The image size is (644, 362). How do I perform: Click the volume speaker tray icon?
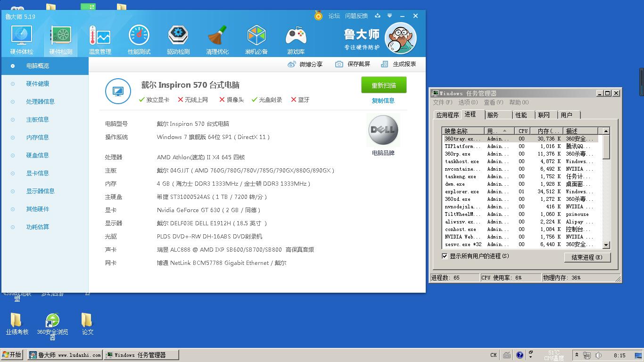(x=598, y=355)
